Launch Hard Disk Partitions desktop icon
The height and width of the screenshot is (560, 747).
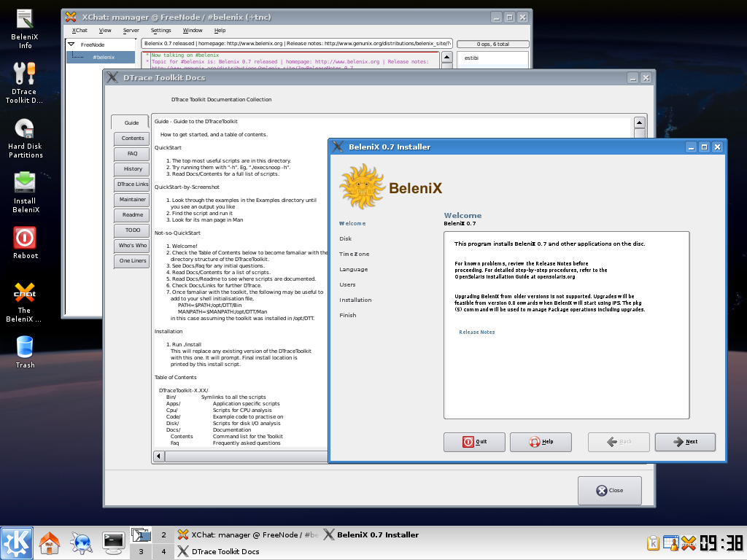pos(26,138)
